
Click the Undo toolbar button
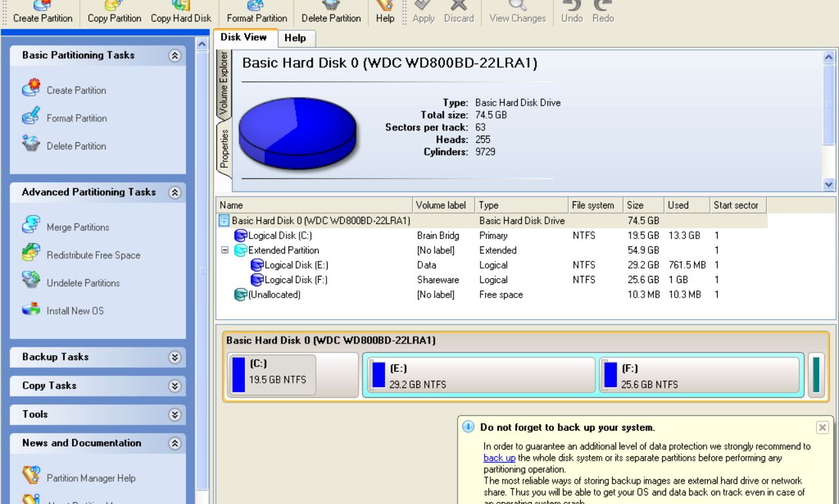click(x=572, y=12)
